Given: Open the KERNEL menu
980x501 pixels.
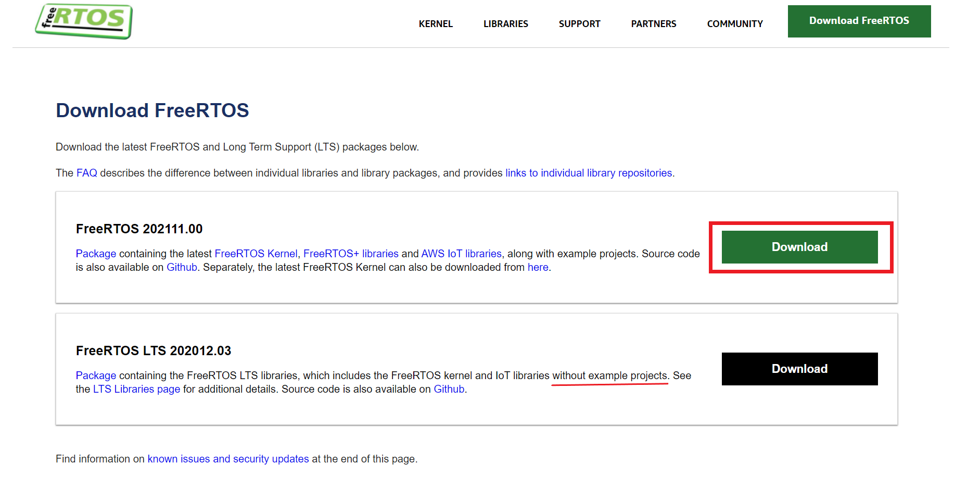Looking at the screenshot, I should pyautogui.click(x=436, y=24).
